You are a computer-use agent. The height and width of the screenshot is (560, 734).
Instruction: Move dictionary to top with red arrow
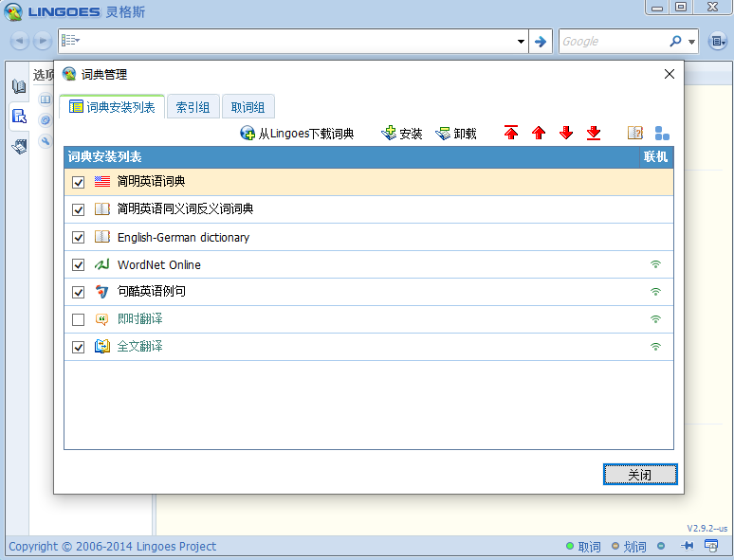tap(511, 133)
